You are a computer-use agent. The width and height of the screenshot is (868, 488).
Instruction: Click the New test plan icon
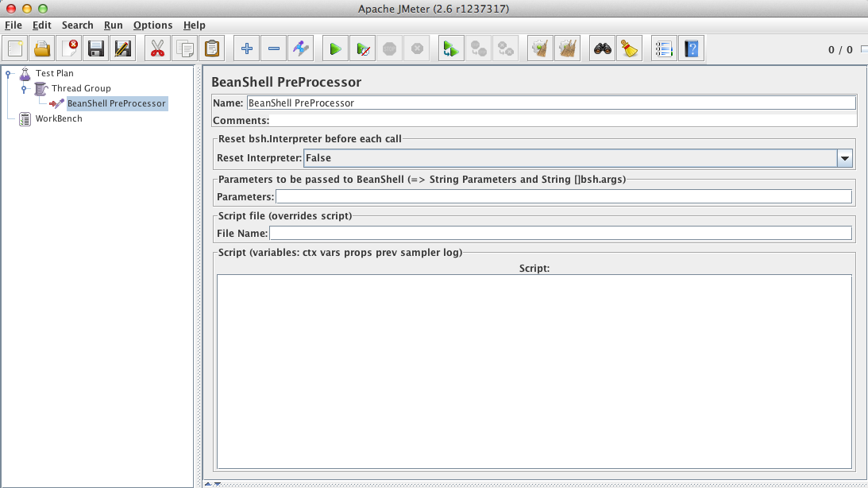click(16, 48)
